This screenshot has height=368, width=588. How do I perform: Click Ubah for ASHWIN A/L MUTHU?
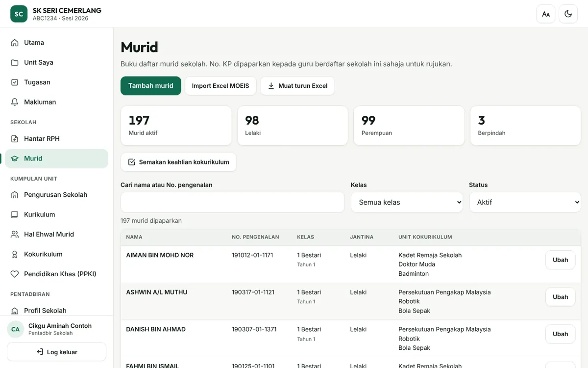(561, 297)
